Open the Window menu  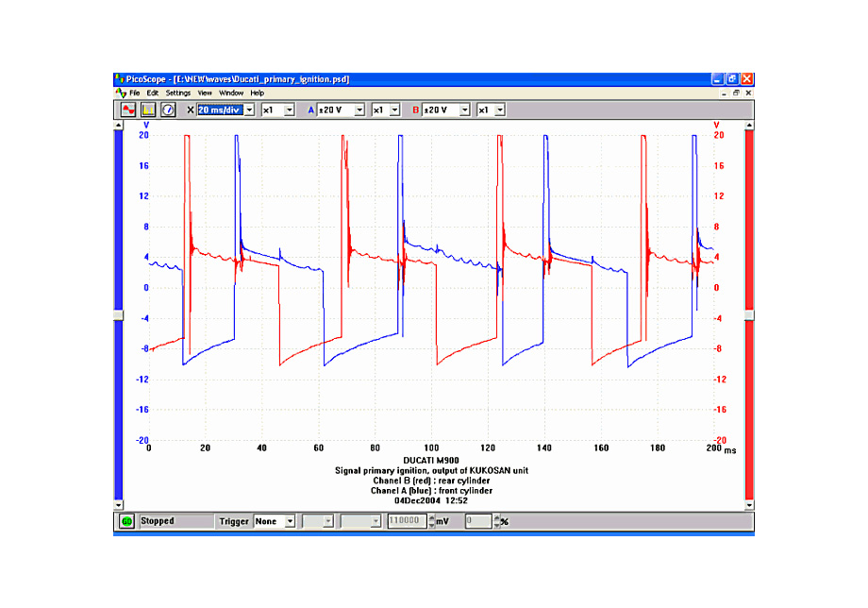(x=231, y=93)
